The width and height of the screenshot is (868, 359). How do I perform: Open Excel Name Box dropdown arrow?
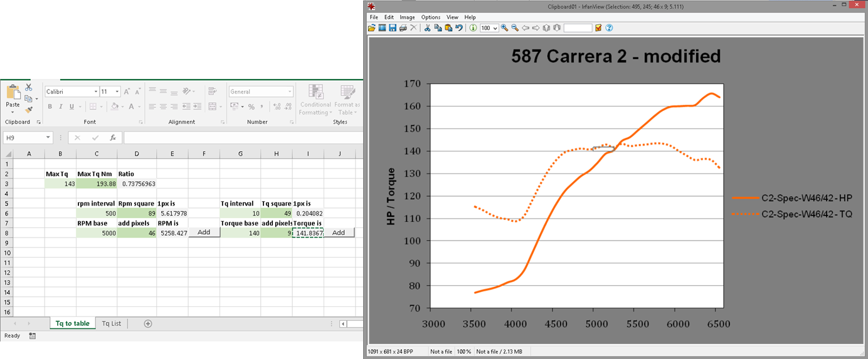[x=48, y=138]
